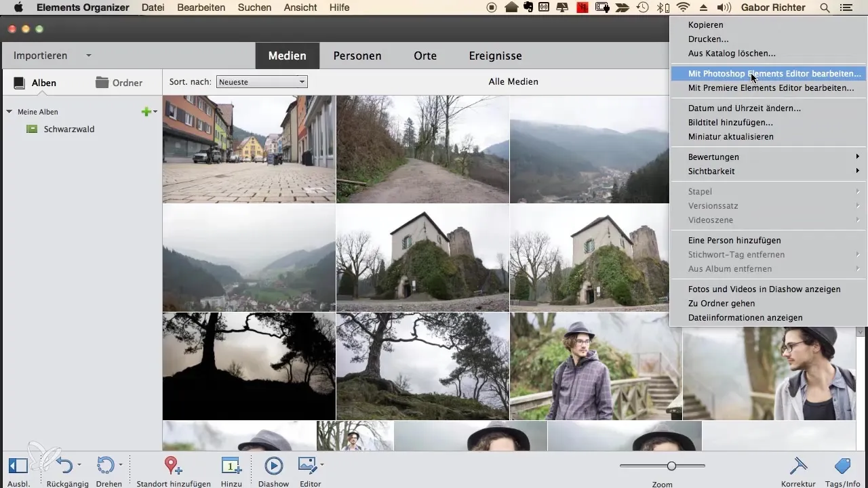Screen dimensions: 868x488
Task: Select the Alben tab
Action: pyautogui.click(x=35, y=83)
